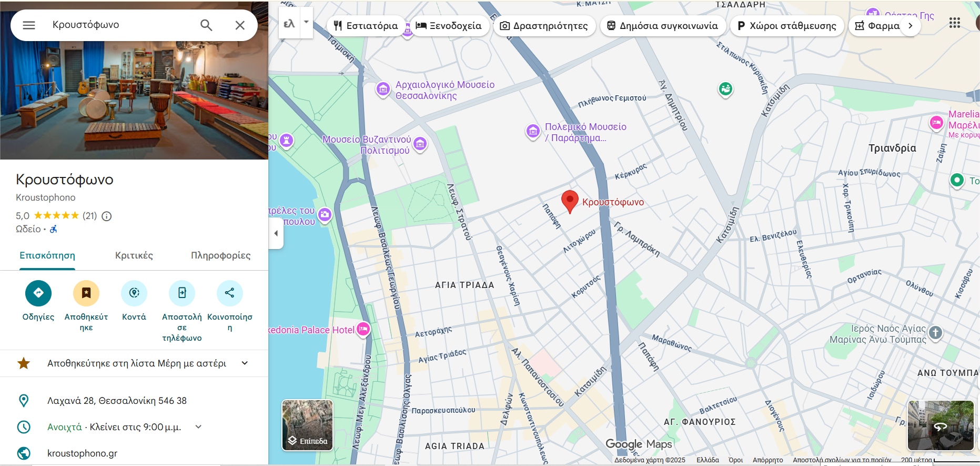This screenshot has width=980, height=466.
Task: Collapse the side panel arrow
Action: 276,233
